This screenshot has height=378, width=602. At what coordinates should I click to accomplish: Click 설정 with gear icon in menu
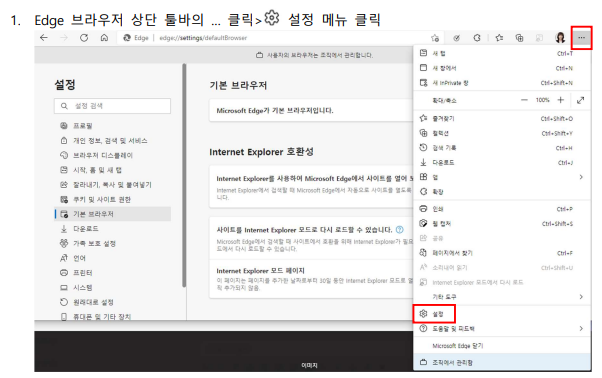point(434,314)
